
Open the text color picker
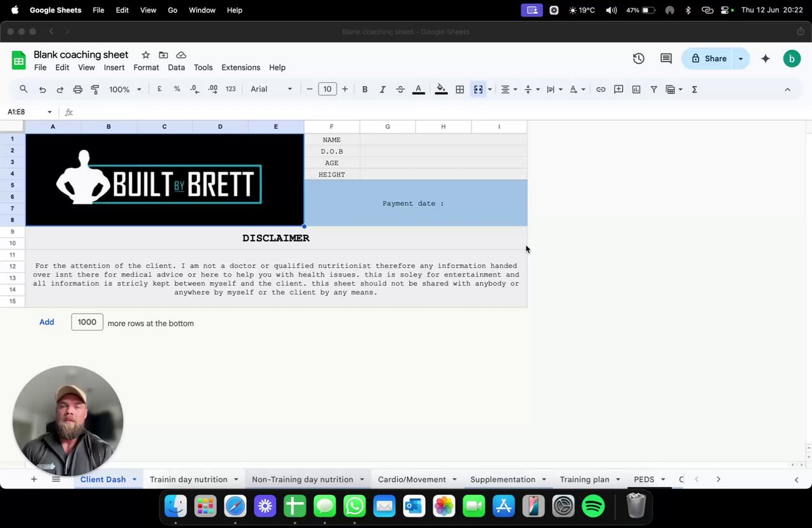tap(418, 89)
